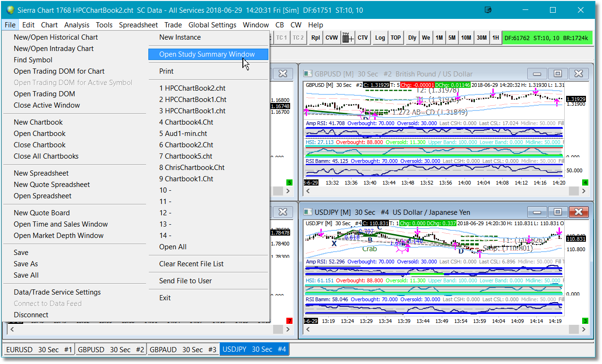Open the Spreadsheet menu

pos(138,25)
